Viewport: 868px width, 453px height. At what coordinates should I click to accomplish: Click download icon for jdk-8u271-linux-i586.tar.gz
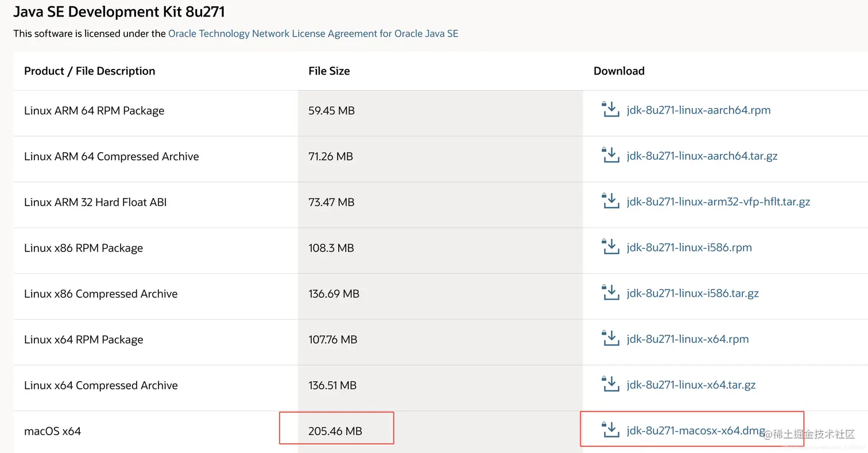pos(610,292)
